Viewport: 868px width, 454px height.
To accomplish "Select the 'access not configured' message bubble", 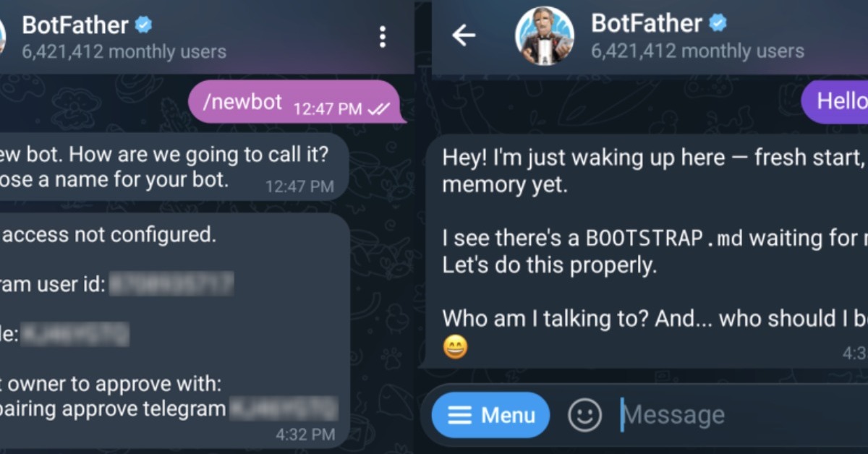I will [x=174, y=330].
